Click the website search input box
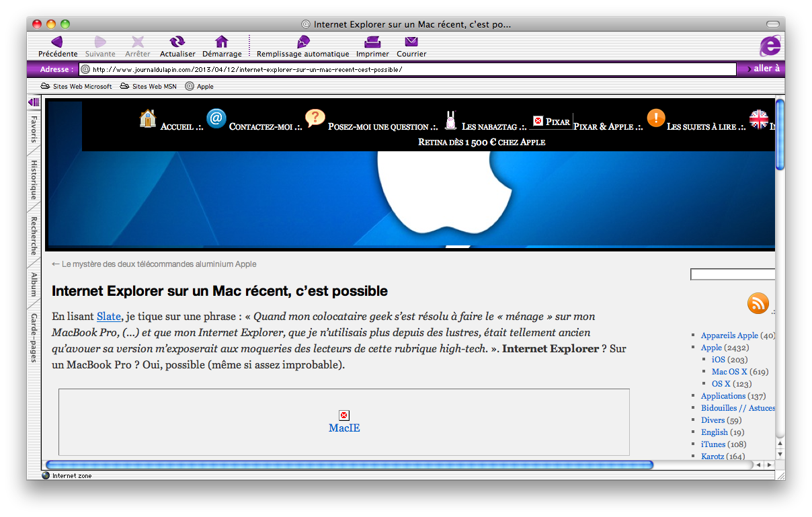This screenshot has height=517, width=812. [x=732, y=274]
